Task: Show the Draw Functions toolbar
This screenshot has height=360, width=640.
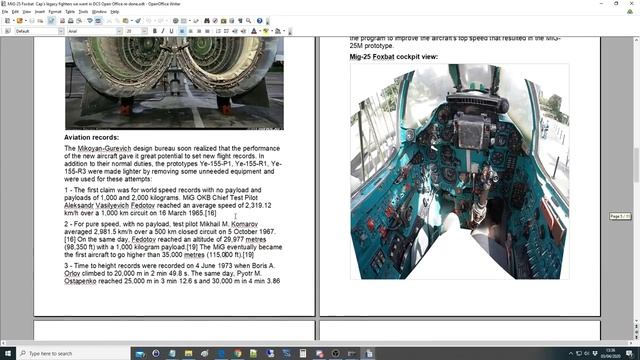Action: tap(196, 20)
